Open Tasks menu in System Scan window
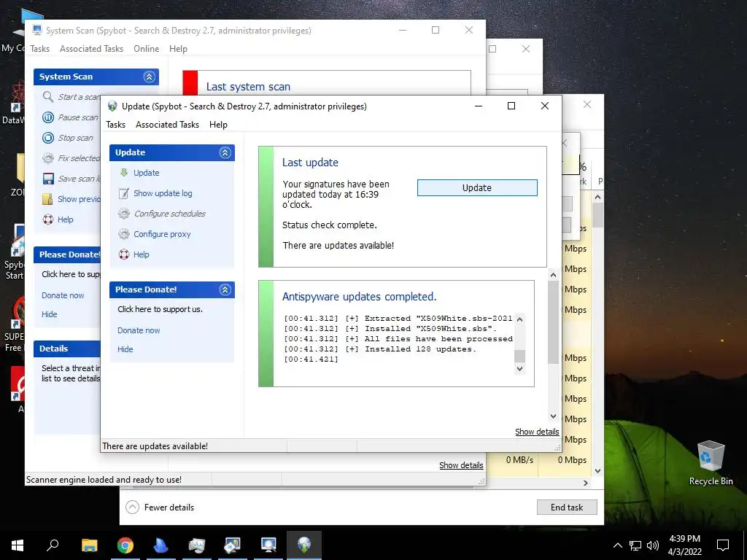Viewport: 747px width, 560px height. pos(39,49)
